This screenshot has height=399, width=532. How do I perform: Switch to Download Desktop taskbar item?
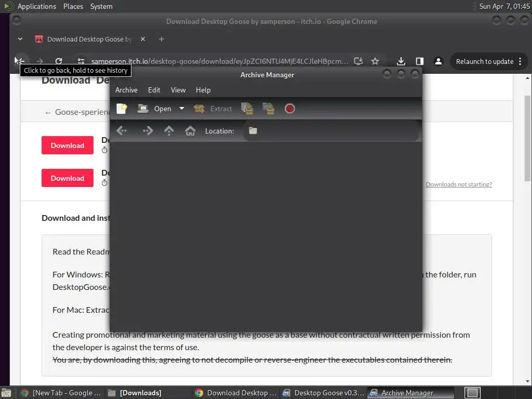[x=236, y=393]
